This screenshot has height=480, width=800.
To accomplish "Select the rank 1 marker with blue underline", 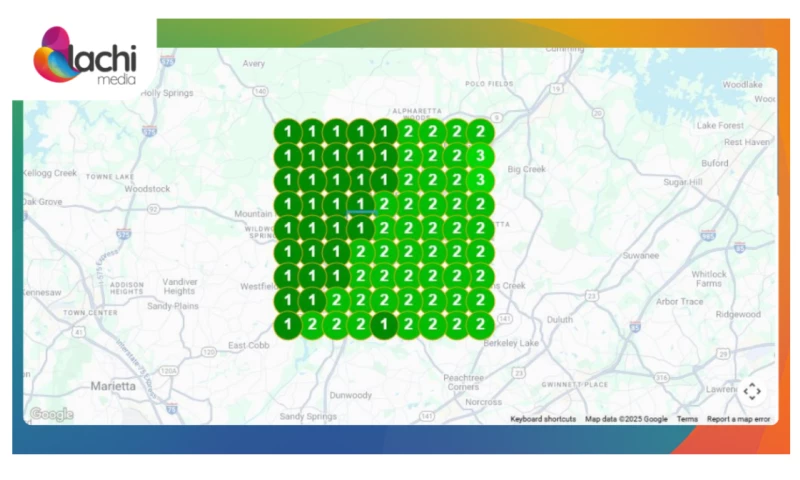I will [360, 204].
